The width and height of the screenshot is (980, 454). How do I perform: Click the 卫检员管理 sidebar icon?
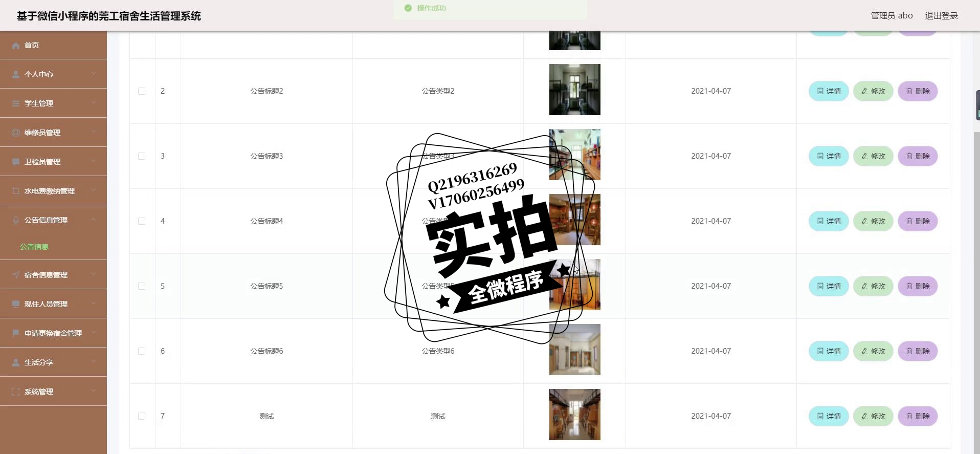pyautogui.click(x=16, y=162)
